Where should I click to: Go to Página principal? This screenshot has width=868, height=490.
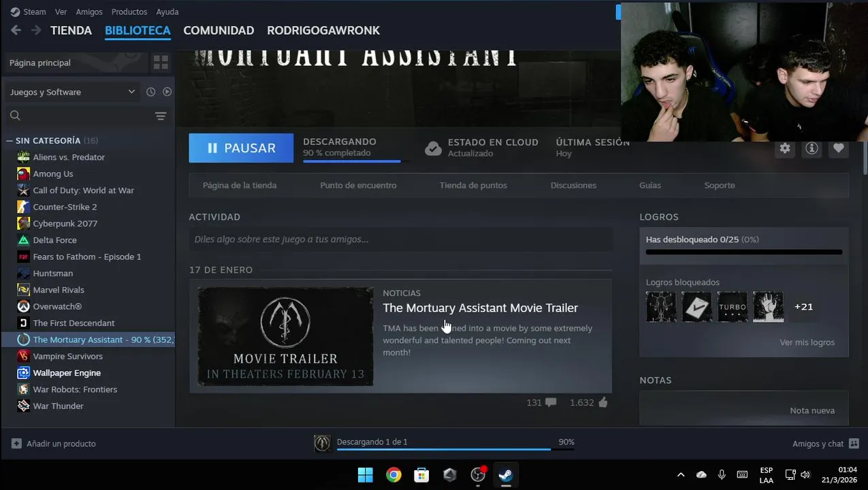75,63
